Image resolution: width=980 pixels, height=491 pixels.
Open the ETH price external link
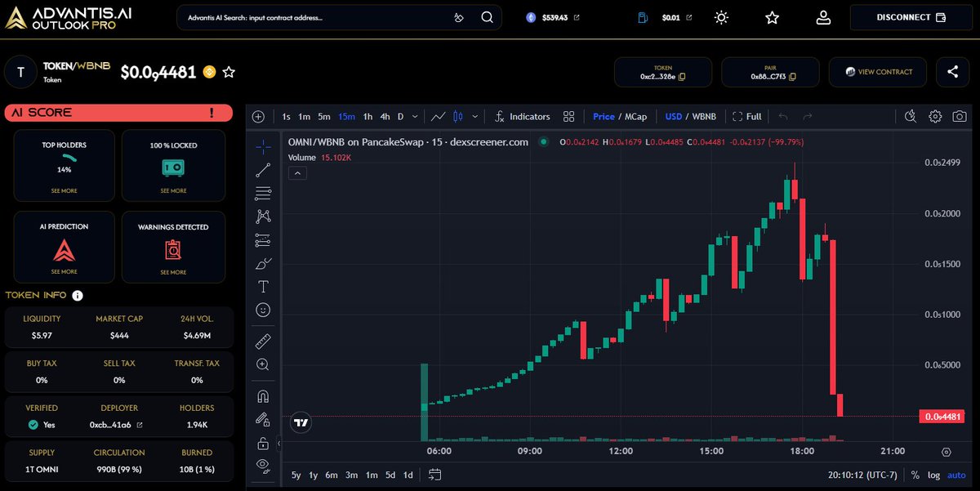577,17
